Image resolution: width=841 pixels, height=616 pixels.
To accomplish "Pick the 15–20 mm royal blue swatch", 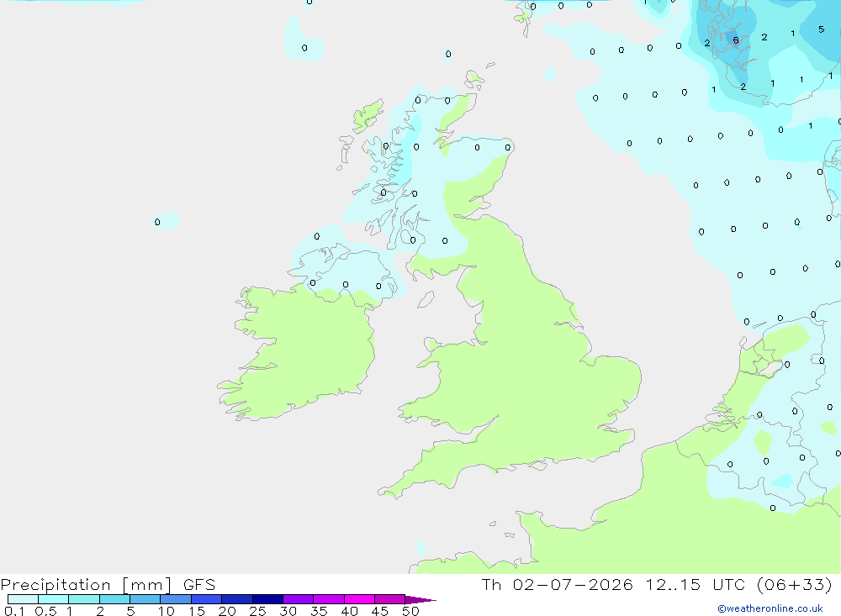I will pyautogui.click(x=206, y=599).
